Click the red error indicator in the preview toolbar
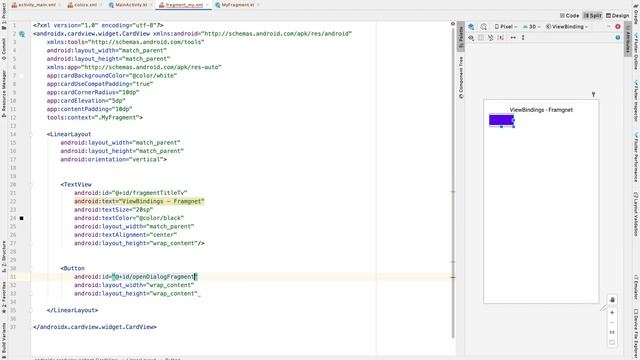This screenshot has height=360, width=640. coord(618,27)
